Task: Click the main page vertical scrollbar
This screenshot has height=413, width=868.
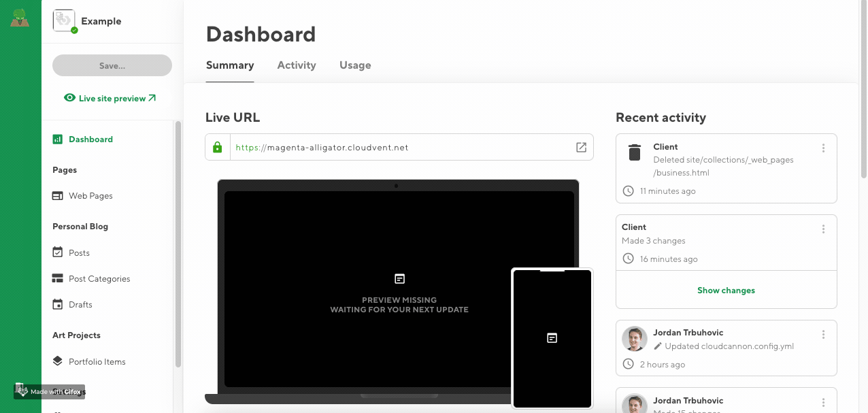Action: point(864,88)
